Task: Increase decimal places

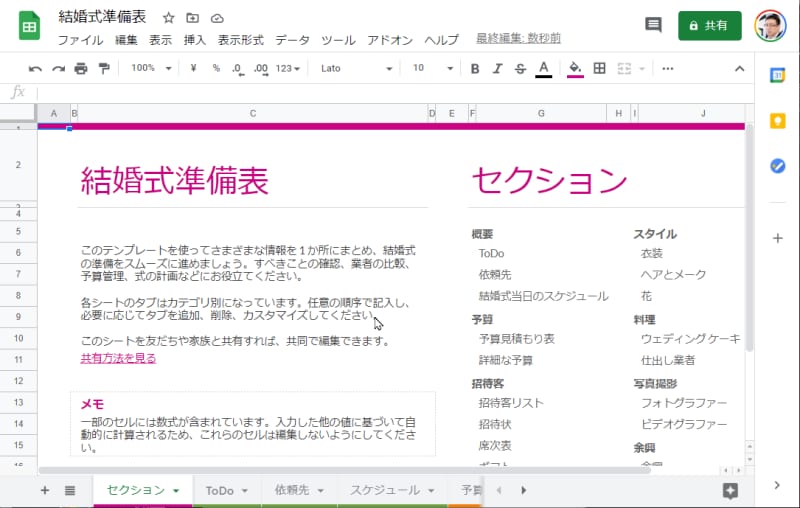Action: point(261,69)
